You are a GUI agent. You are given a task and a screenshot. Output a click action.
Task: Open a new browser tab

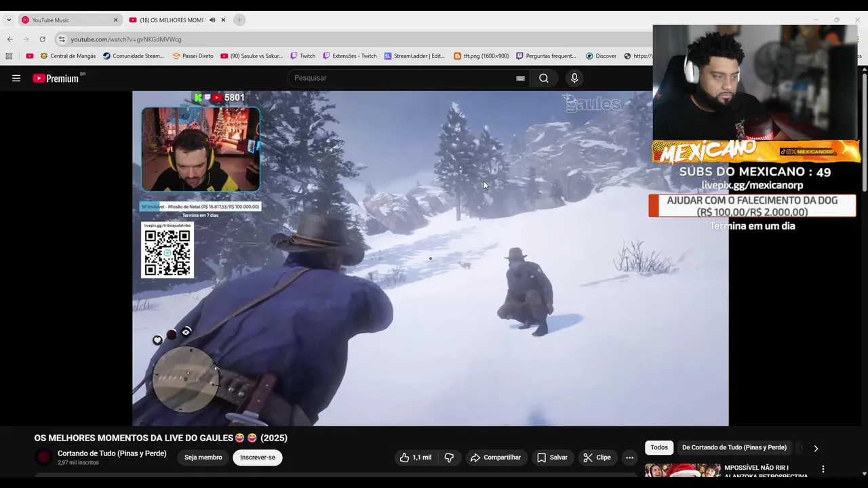point(239,20)
